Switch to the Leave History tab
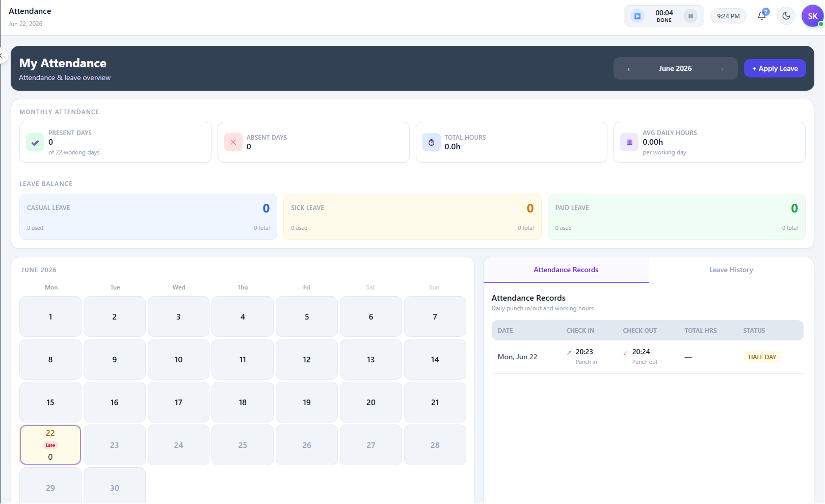 pyautogui.click(x=731, y=270)
